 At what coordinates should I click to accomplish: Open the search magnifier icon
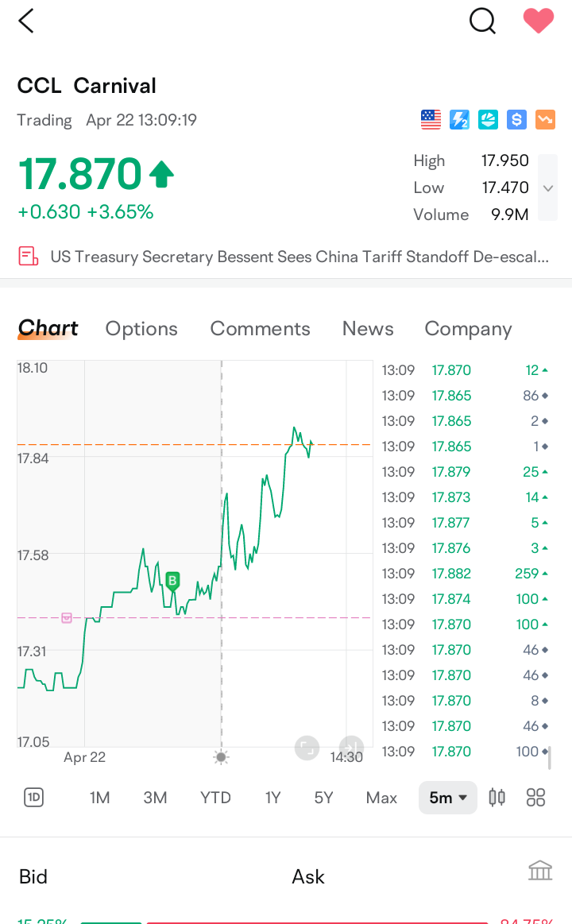coord(482,21)
